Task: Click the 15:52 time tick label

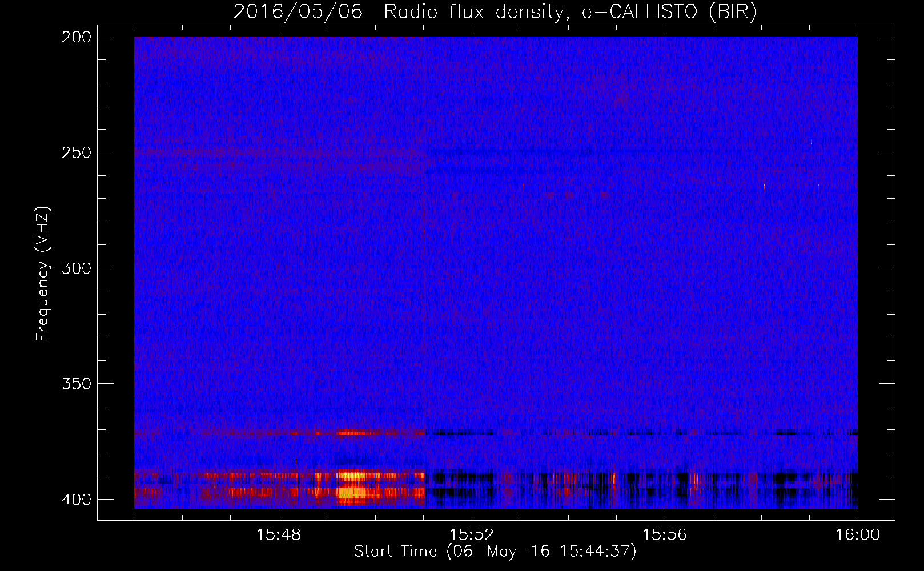Action: point(472,535)
